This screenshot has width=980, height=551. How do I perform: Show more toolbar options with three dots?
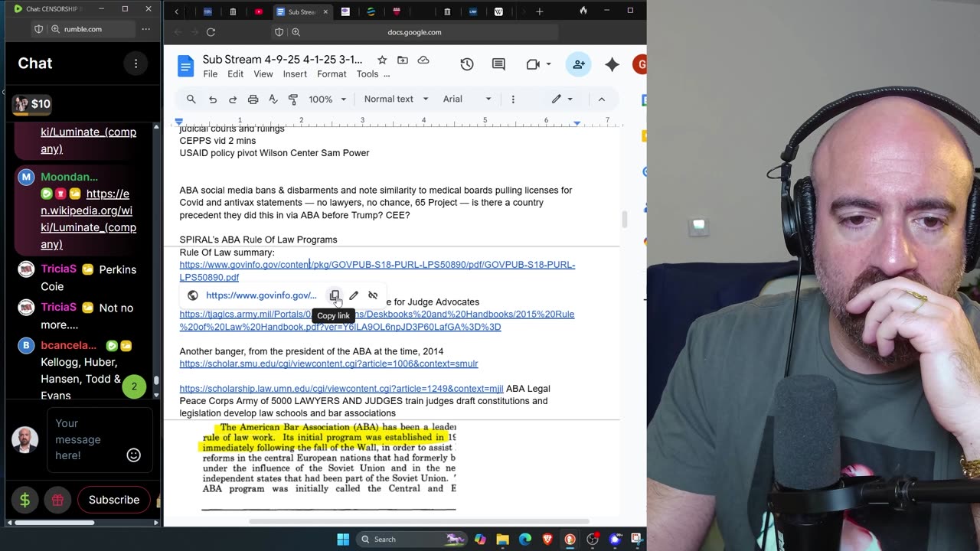[513, 99]
